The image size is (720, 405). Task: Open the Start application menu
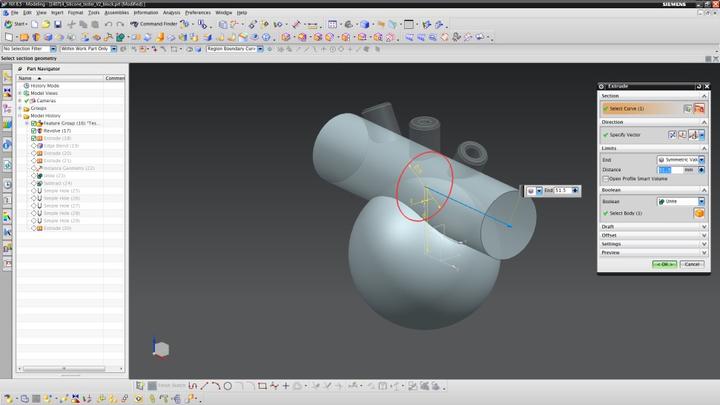coord(15,24)
